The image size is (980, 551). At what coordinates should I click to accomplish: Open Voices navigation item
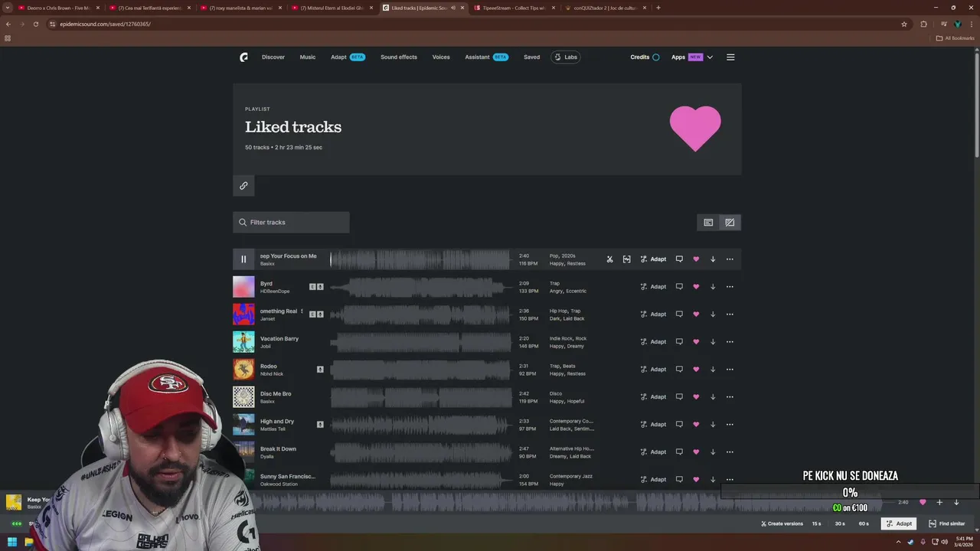[441, 57]
